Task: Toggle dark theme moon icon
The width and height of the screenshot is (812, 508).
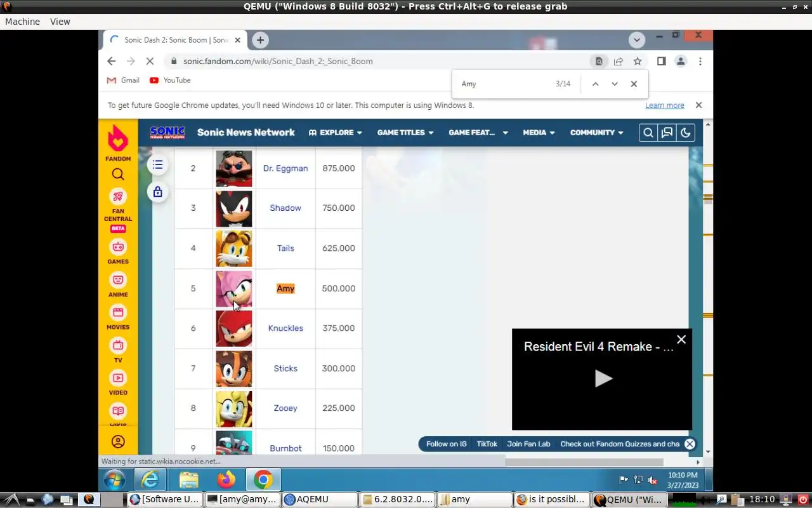Action: [x=686, y=133]
